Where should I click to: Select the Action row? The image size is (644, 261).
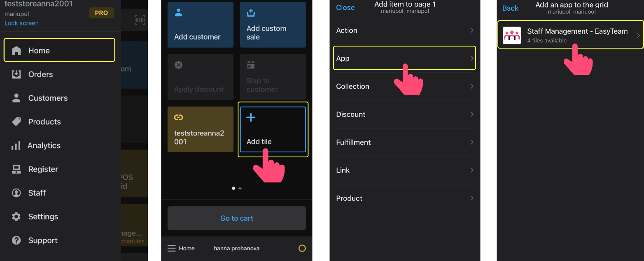[x=405, y=30]
